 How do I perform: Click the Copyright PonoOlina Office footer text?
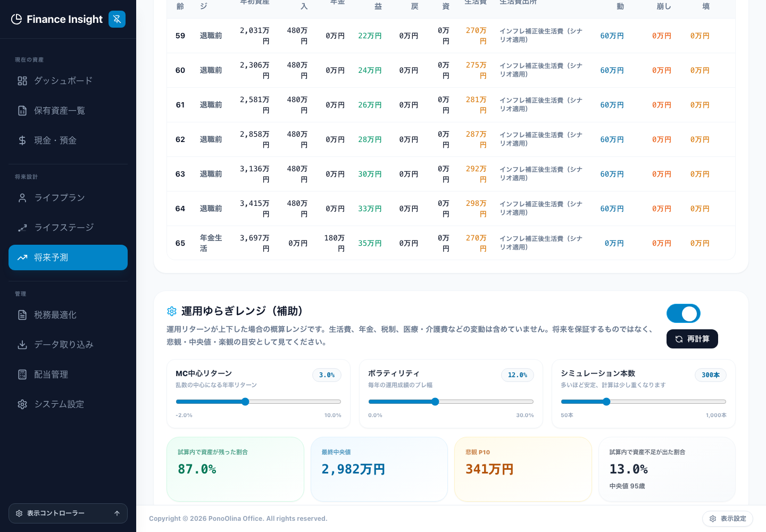[238, 519]
